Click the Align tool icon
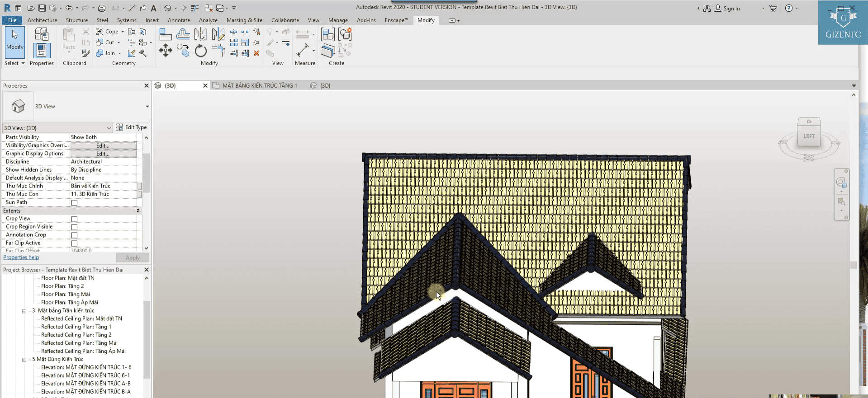 (x=165, y=34)
